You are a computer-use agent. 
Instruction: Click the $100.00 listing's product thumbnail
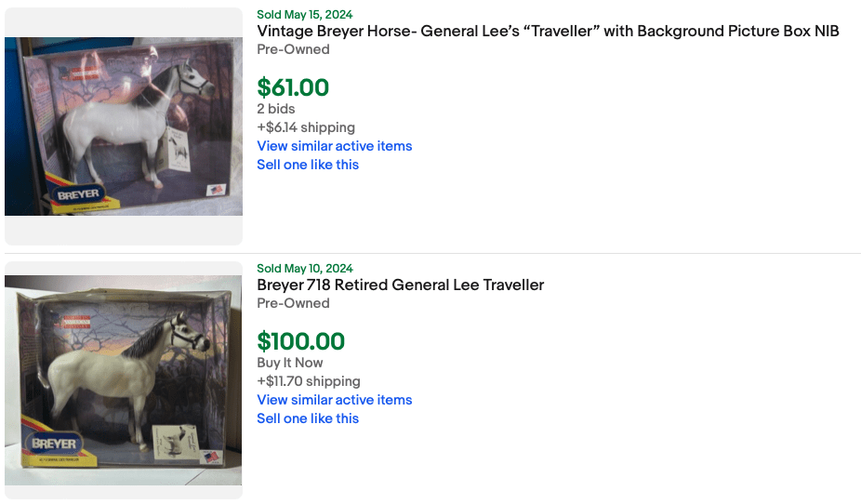coord(124,379)
